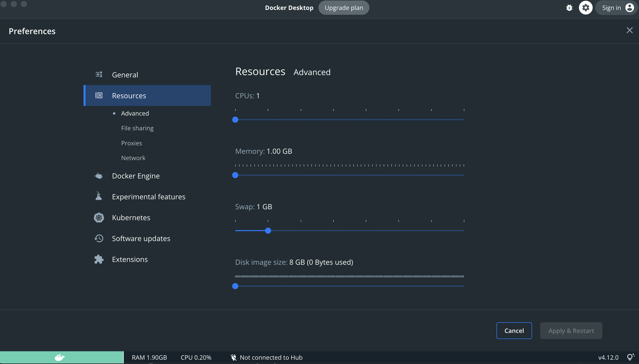Click the Experimental features flask icon
This screenshot has height=364, width=639.
coord(99,196)
